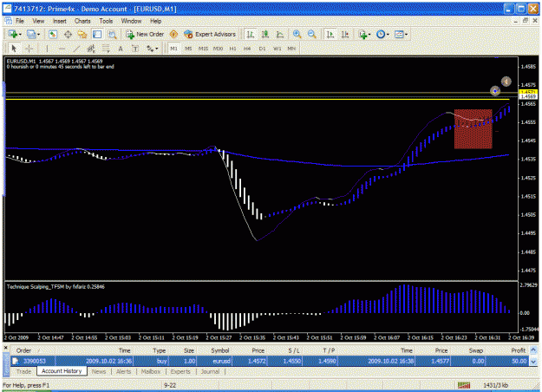The width and height of the screenshot is (542, 392).
Task: Switch to line chart view
Action: [280, 34]
